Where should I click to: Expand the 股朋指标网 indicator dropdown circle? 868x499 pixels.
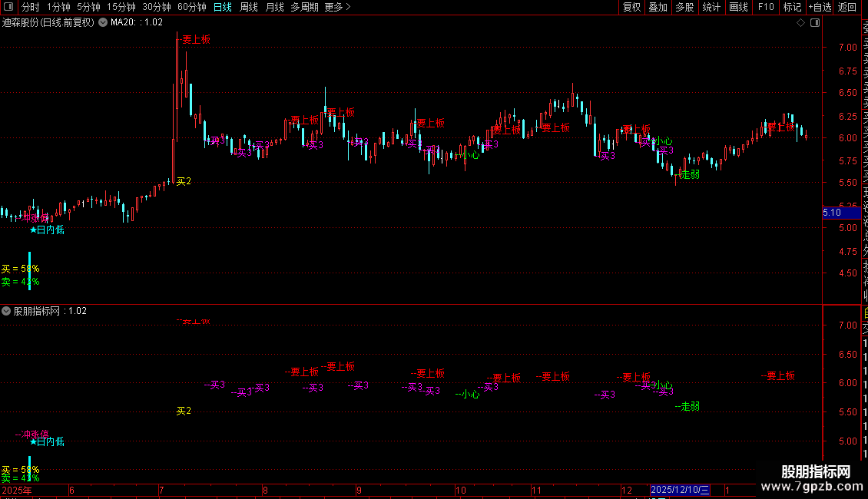pos(7,311)
